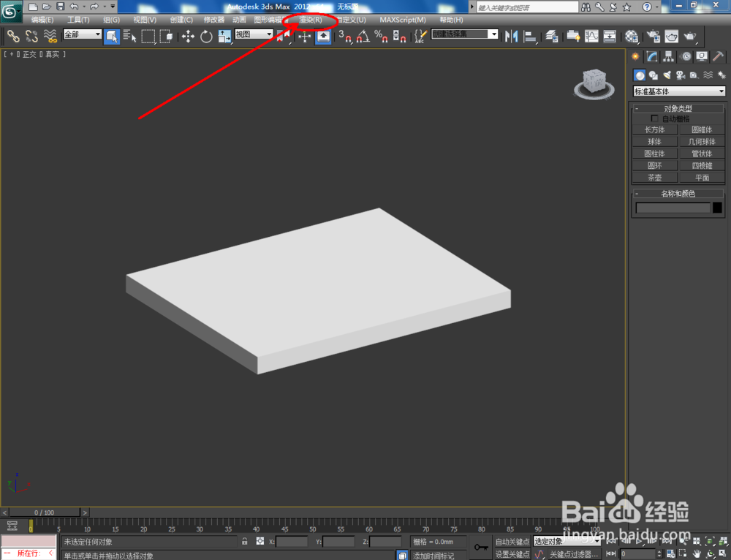Screen dimensions: 731x560
Task: Click the Undo arrow icon
Action: [74, 7]
